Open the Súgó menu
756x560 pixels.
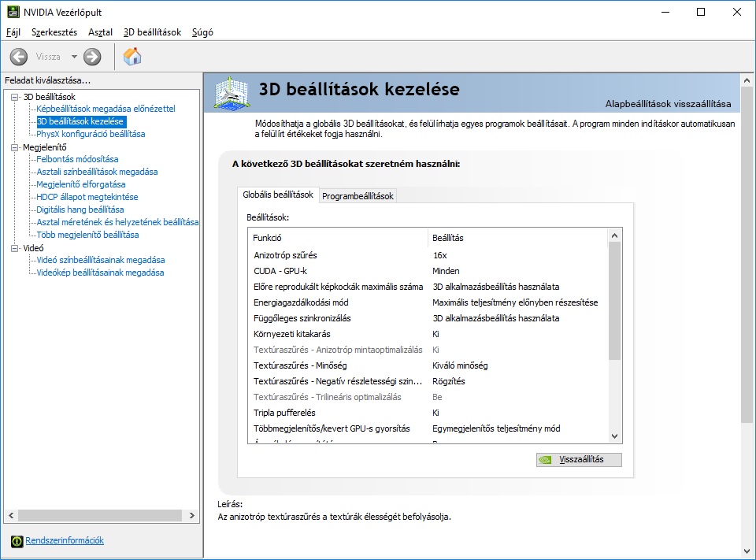point(202,32)
